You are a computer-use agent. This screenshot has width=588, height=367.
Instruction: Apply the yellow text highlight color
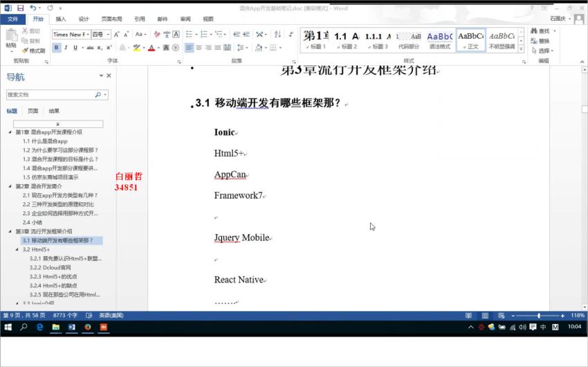click(136, 48)
